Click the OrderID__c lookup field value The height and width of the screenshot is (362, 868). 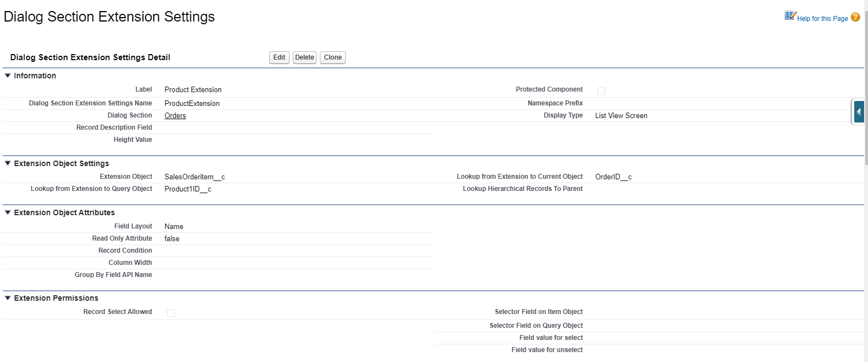coord(613,177)
